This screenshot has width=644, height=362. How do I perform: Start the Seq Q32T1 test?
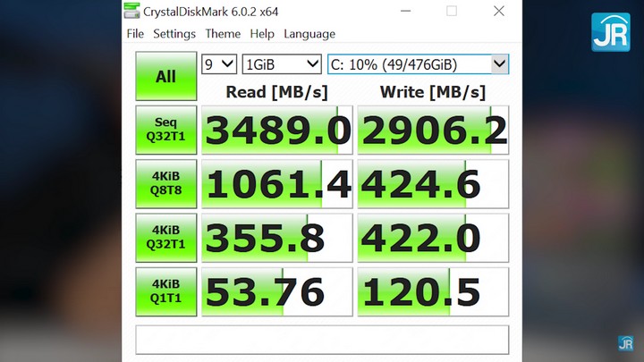[166, 130]
